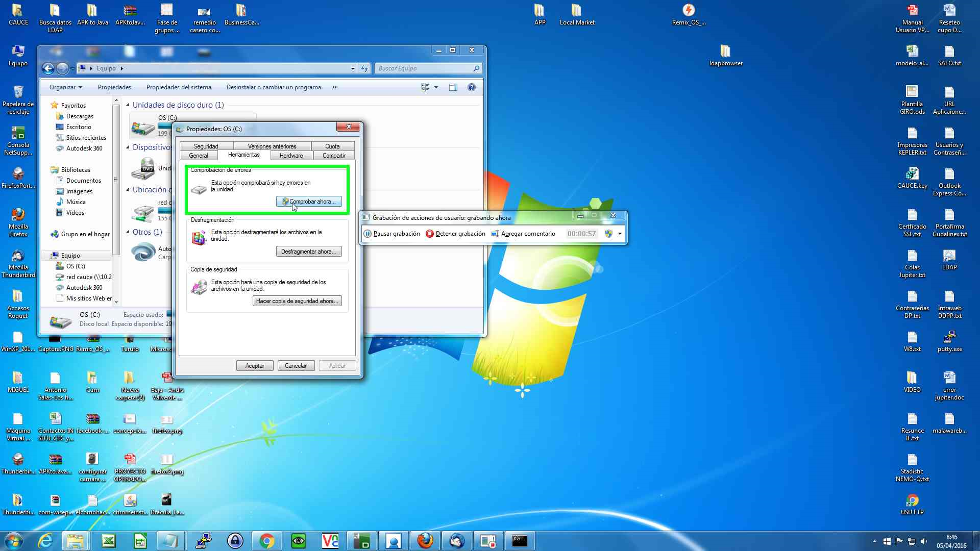Click Propiedades in Explorer toolbar

(x=114, y=87)
